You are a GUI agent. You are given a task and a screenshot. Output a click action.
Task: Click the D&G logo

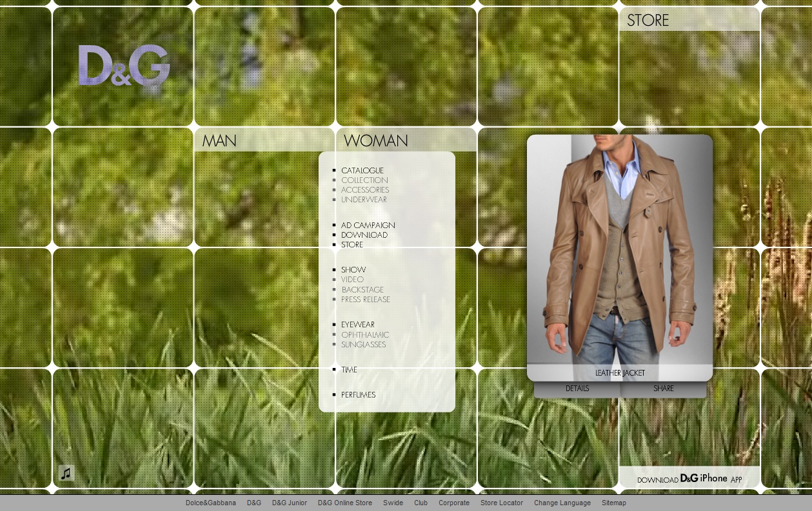coord(124,65)
